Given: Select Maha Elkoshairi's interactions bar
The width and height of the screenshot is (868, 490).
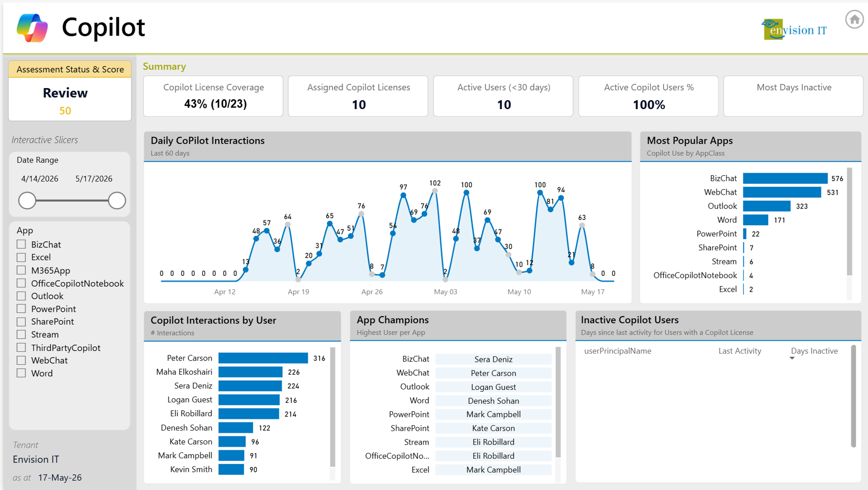Looking at the screenshot, I should point(250,372).
